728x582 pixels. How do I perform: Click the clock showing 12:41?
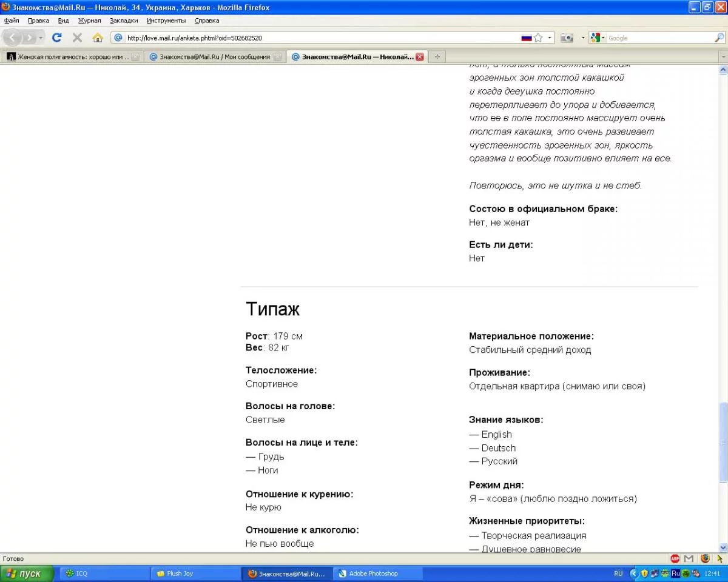tap(712, 574)
